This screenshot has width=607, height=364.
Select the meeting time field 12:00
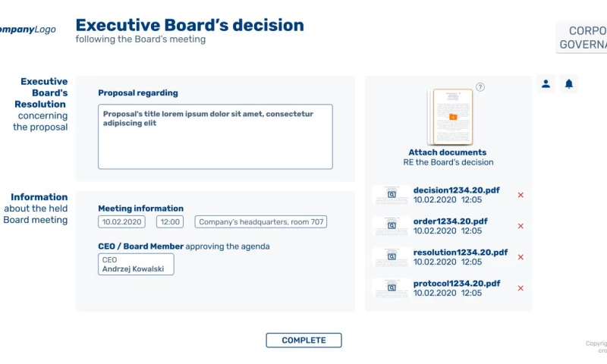coord(170,222)
